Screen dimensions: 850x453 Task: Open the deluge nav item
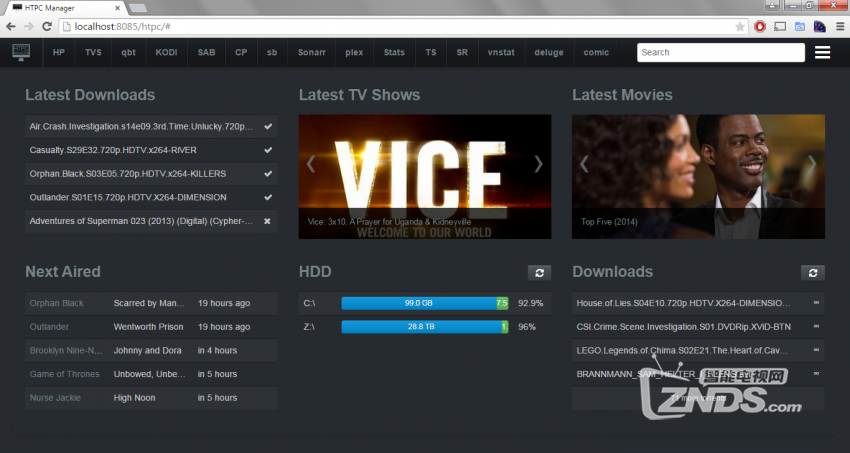click(x=549, y=53)
